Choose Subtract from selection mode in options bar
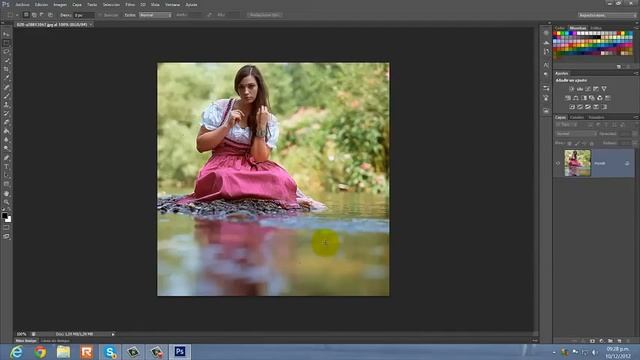Image resolution: width=640 pixels, height=360 pixels. pos(42,15)
